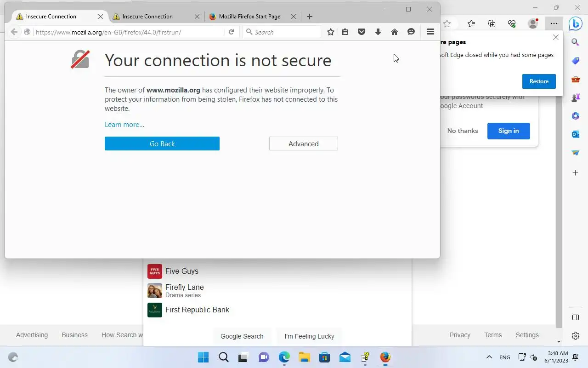Click the Go Back button

[x=162, y=144]
